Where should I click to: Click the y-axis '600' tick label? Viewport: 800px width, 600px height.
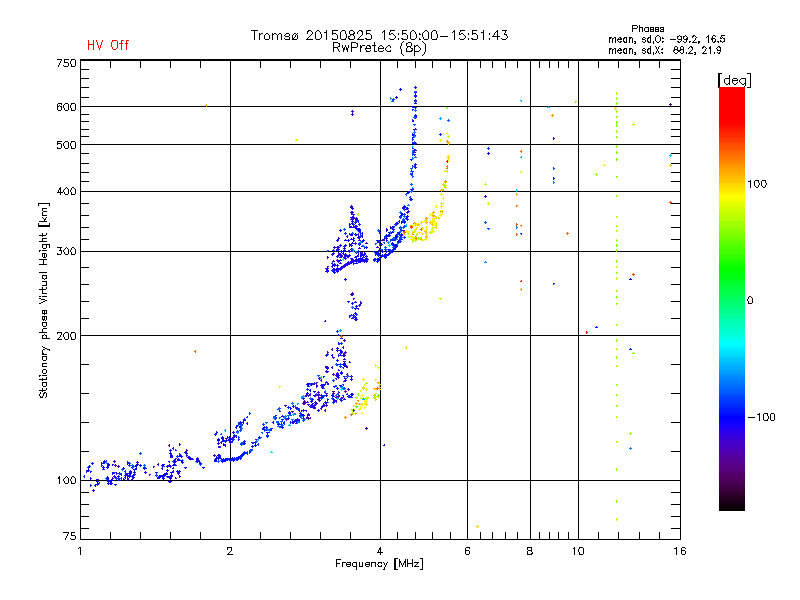coord(66,107)
